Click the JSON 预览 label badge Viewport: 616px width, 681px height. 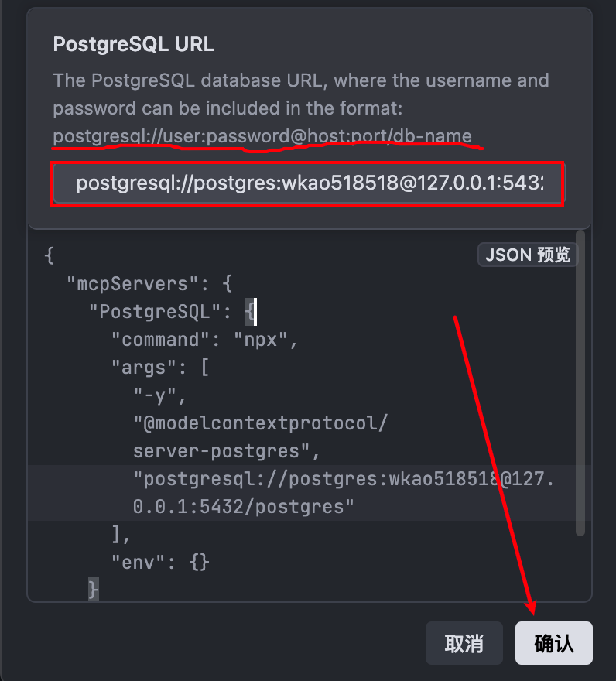[x=528, y=254]
